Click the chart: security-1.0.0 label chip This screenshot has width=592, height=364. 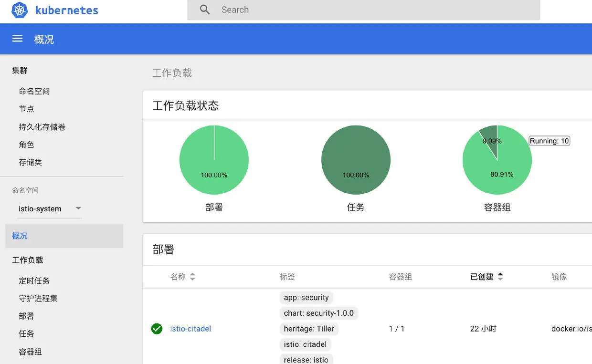319,313
